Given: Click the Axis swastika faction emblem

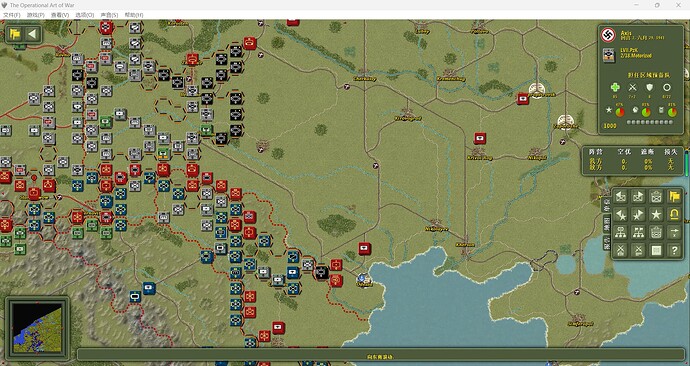Looking at the screenshot, I should coord(609,35).
